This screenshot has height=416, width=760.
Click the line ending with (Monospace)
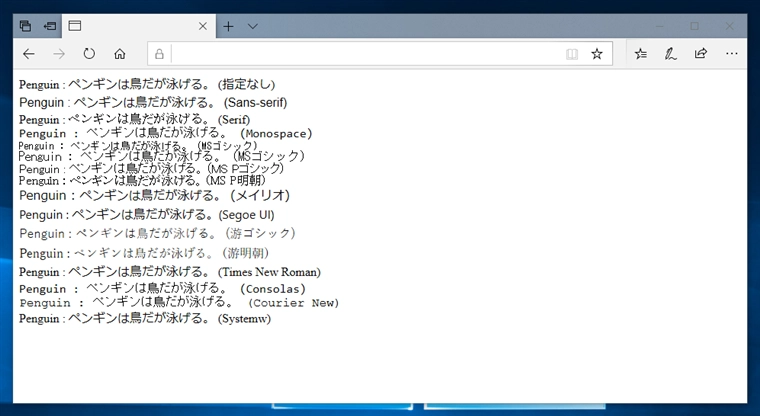(x=166, y=133)
